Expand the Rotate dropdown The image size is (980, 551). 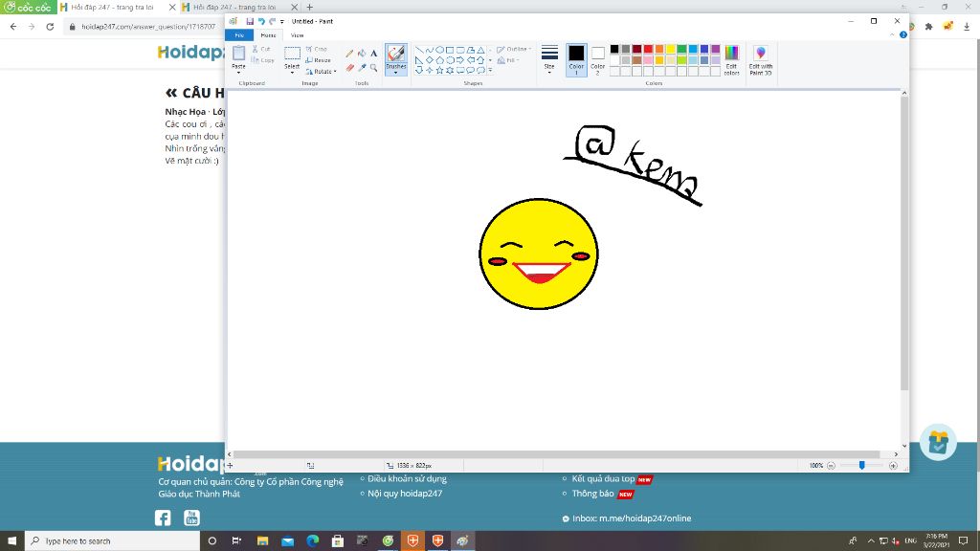point(335,72)
